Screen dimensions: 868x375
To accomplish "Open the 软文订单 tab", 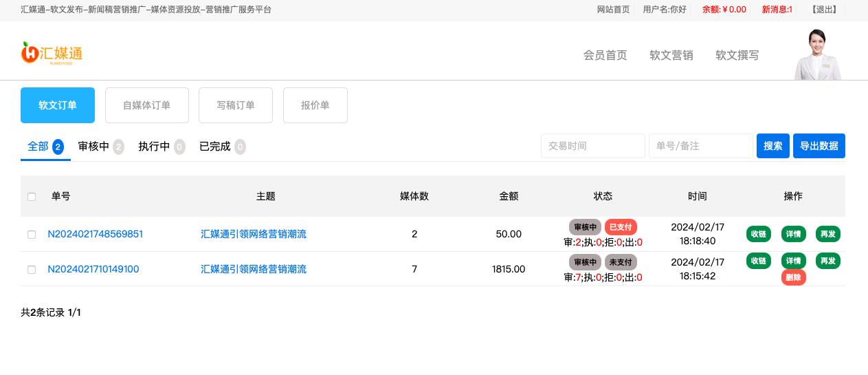I will click(x=58, y=105).
